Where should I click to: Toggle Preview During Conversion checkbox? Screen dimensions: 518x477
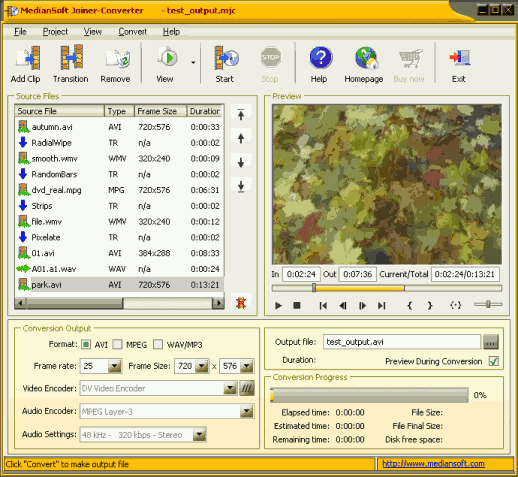tap(494, 361)
